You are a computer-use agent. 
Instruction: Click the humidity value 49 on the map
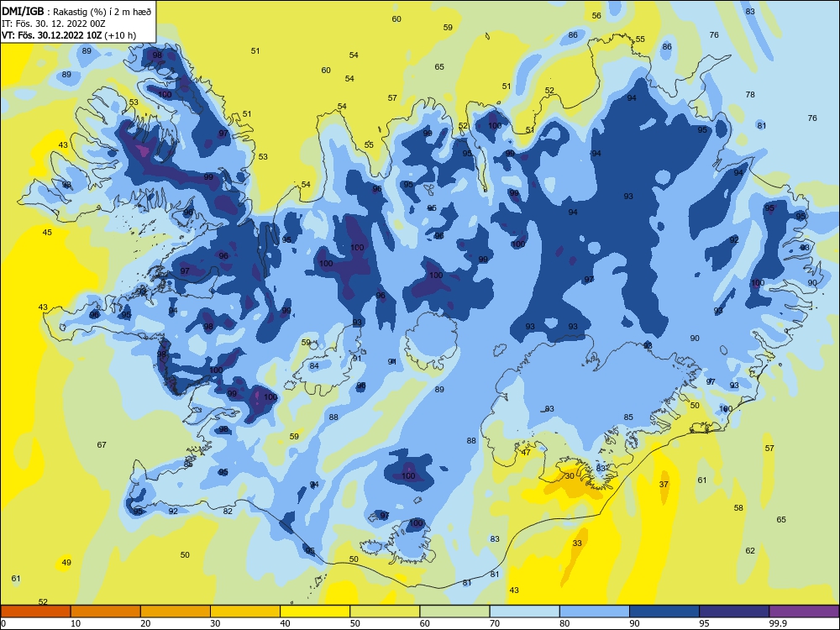pos(66,563)
